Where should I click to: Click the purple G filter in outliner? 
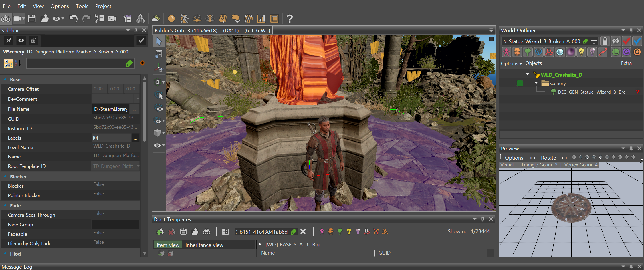627,52
